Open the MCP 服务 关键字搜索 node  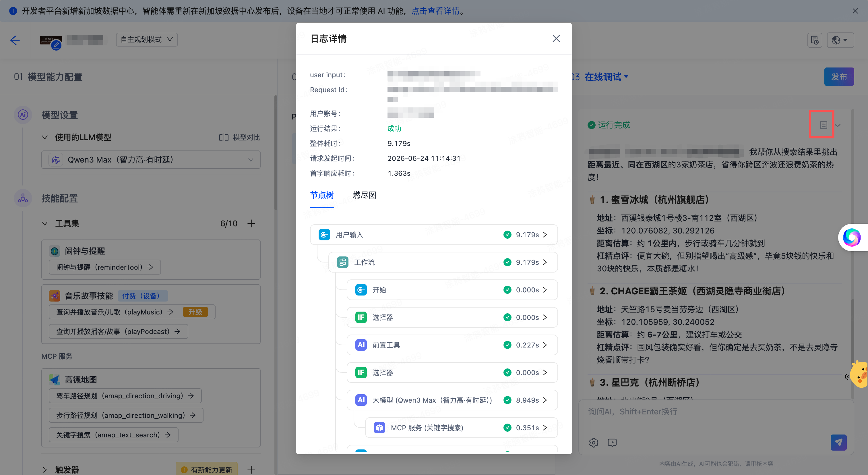(x=461, y=428)
